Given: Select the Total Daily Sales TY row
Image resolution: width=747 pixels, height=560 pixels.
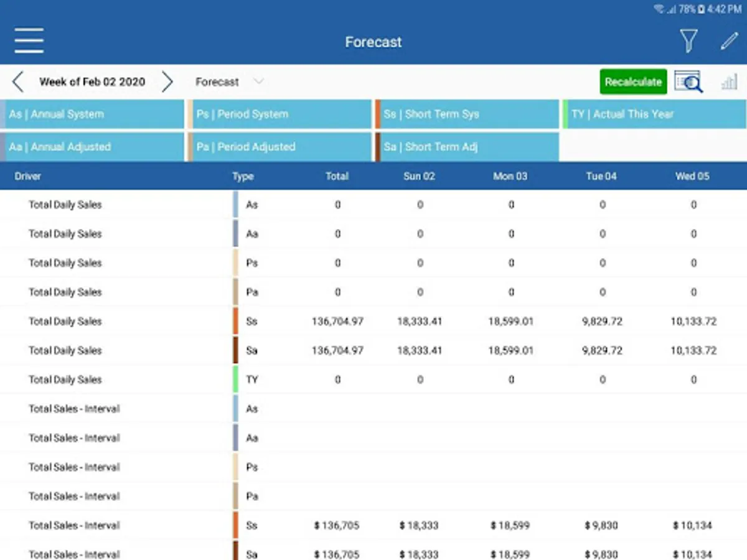Looking at the screenshot, I should click(374, 380).
